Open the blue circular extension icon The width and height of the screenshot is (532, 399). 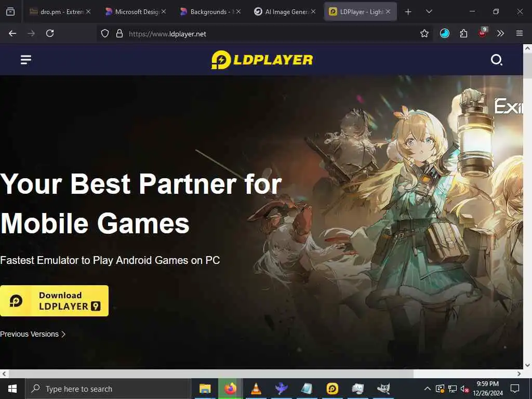click(445, 33)
